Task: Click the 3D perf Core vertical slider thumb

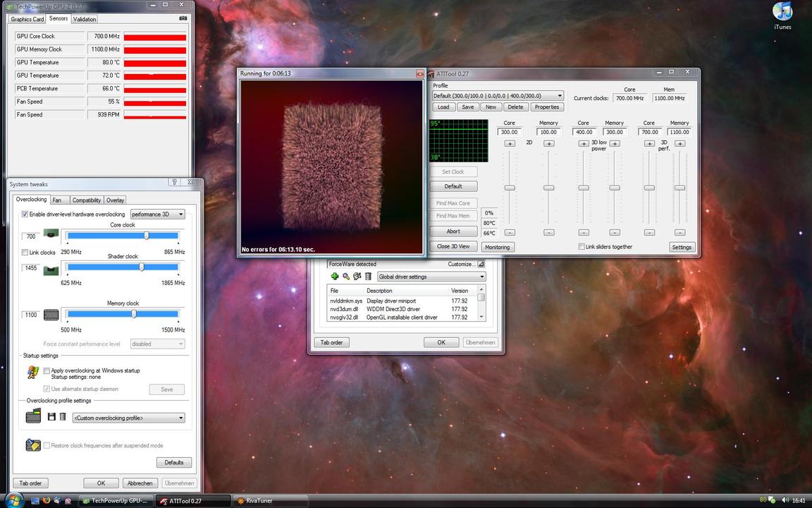Action: pos(649,188)
